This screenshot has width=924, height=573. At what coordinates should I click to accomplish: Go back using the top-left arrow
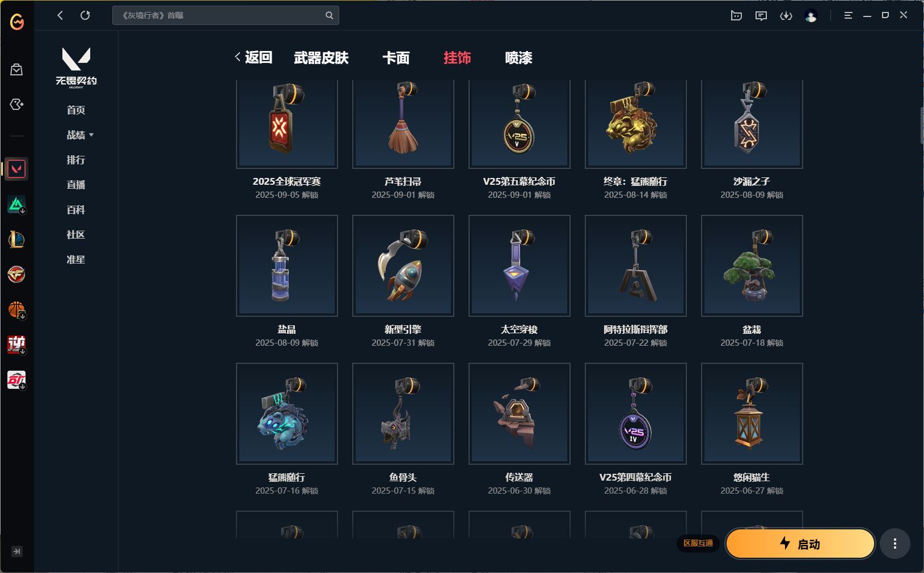click(x=60, y=15)
